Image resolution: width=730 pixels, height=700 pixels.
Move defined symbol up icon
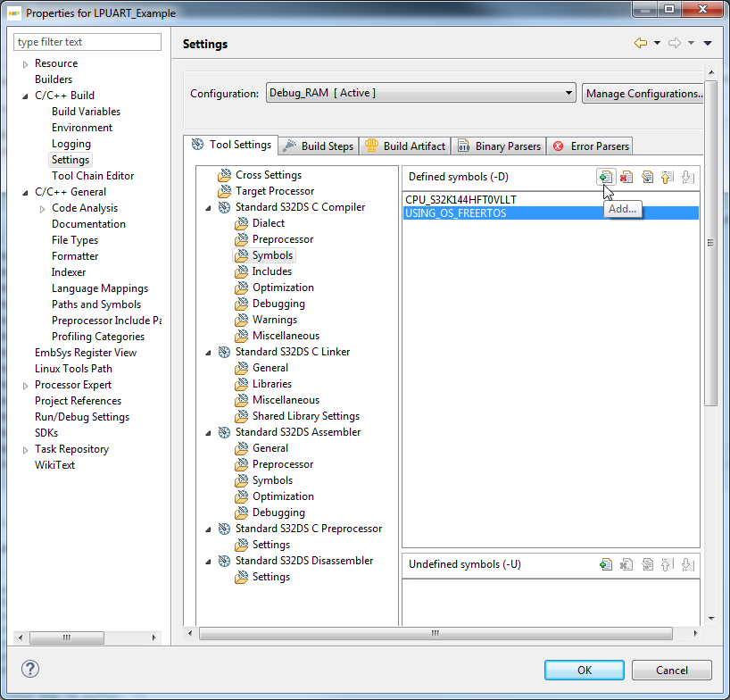click(x=668, y=177)
